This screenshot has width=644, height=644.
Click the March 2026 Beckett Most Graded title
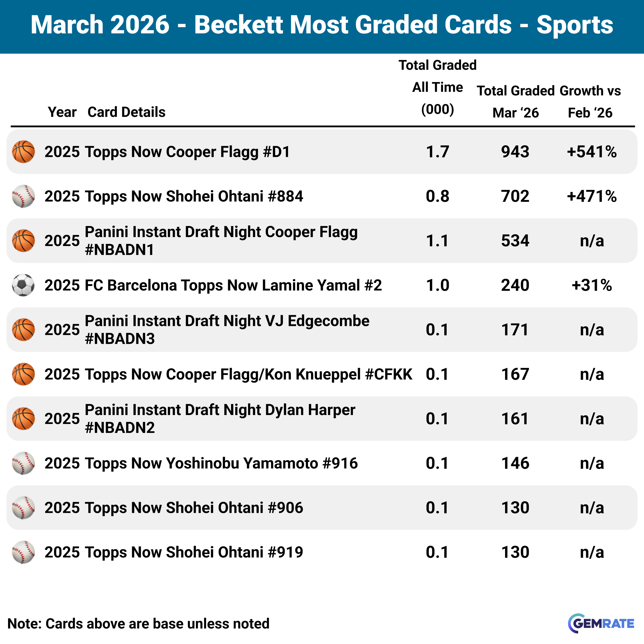[322, 25]
